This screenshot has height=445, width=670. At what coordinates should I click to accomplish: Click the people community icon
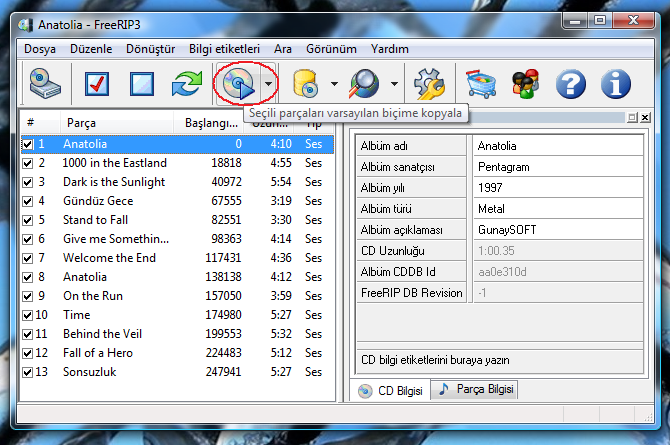(x=526, y=84)
